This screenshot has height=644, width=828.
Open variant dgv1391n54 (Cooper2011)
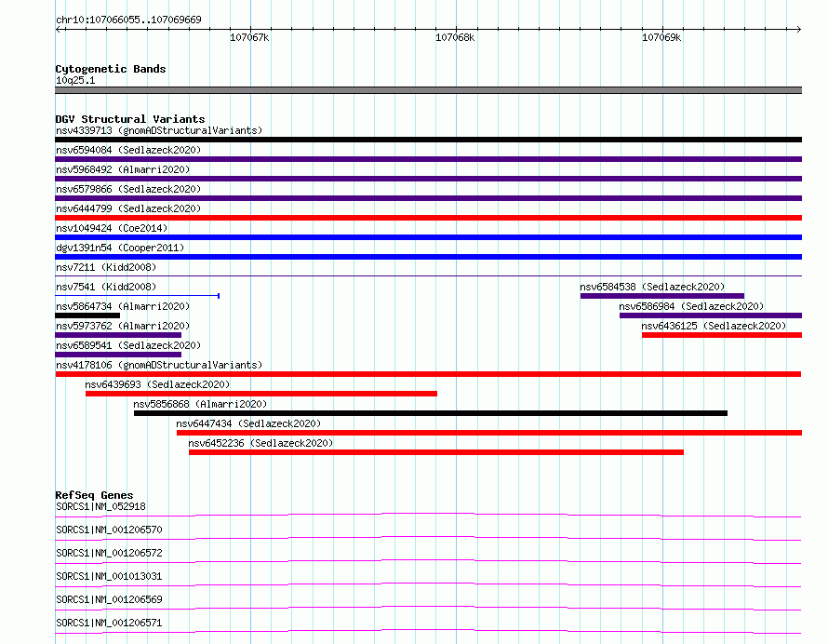[x=120, y=248]
